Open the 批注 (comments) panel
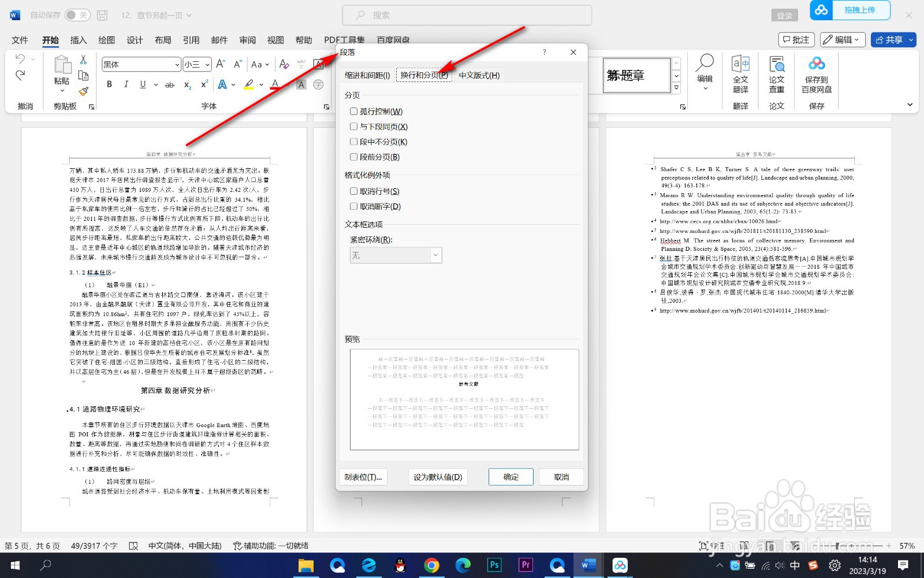924x578 pixels. [x=796, y=39]
